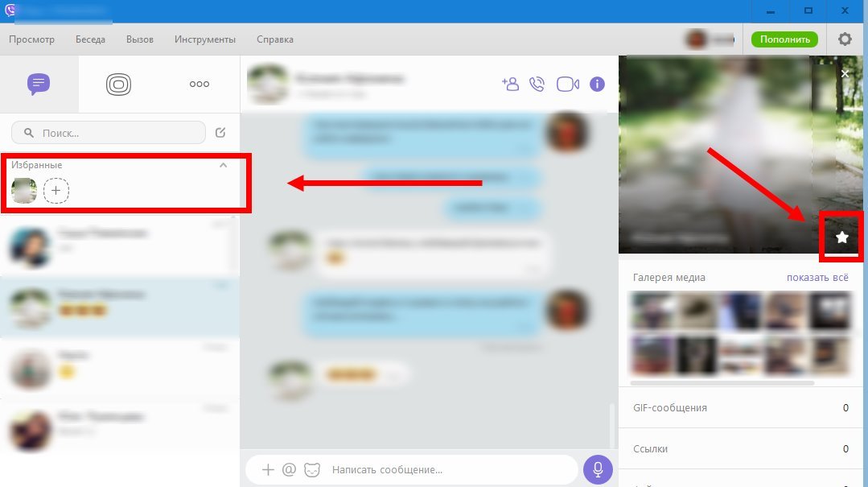Viewport: 868px width, 487px height.
Task: Click the Пополнить green button
Action: coord(784,39)
